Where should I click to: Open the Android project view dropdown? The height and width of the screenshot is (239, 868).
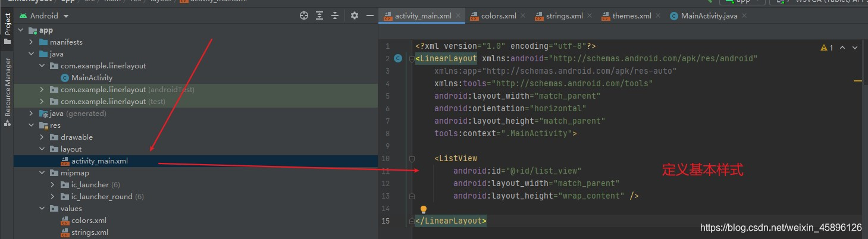click(x=43, y=16)
